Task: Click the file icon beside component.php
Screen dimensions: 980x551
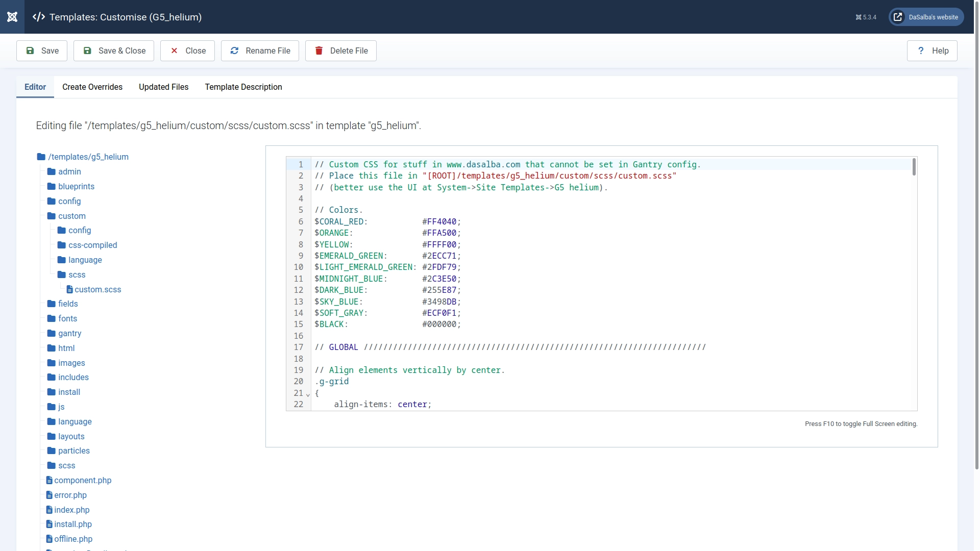Action: pyautogui.click(x=49, y=480)
